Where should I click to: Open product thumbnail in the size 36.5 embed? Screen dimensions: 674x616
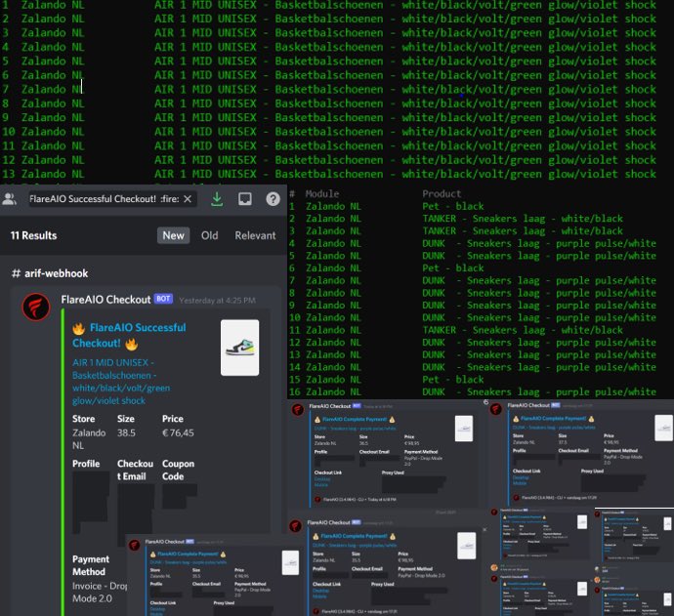coord(464,429)
